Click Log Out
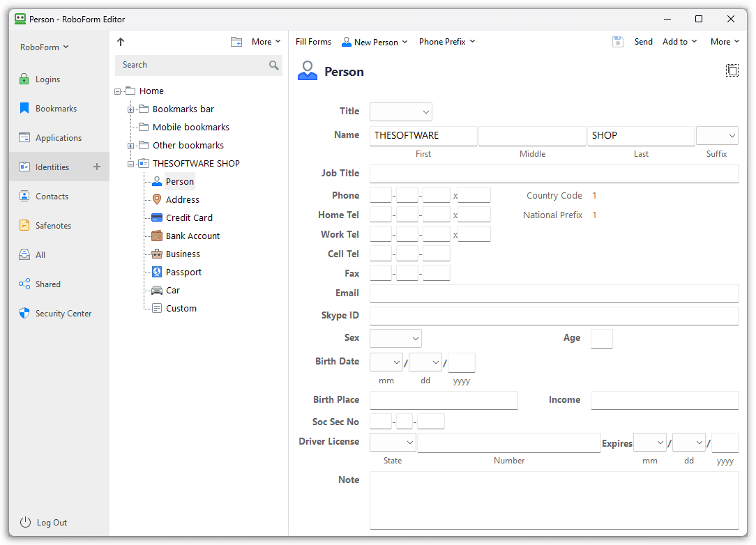This screenshot has height=545, width=756. 52,523
